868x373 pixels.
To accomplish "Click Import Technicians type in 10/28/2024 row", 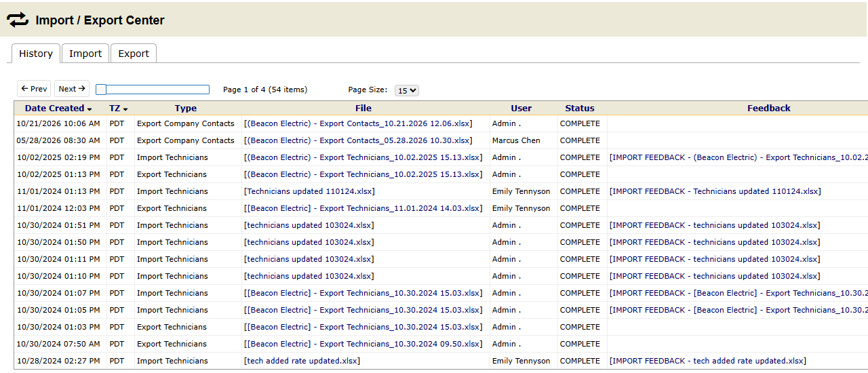I will 172,361.
